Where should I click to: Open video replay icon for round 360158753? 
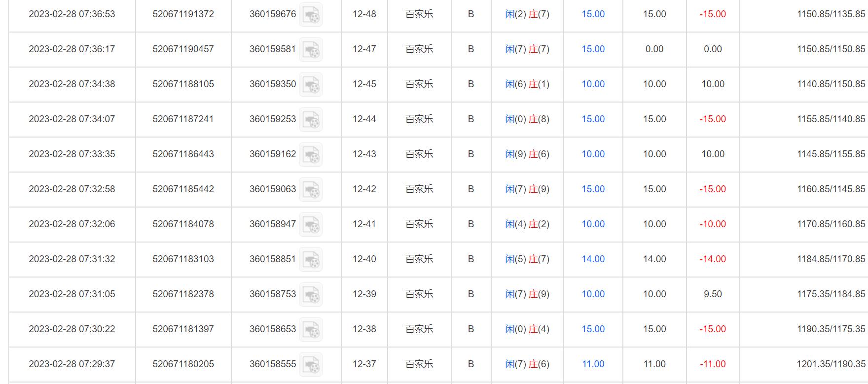pos(311,295)
